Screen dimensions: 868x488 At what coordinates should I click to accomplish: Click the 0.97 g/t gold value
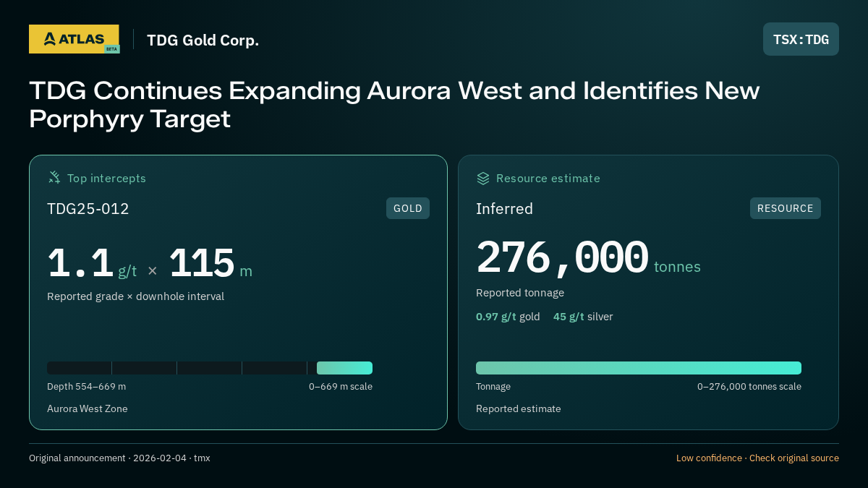(508, 317)
